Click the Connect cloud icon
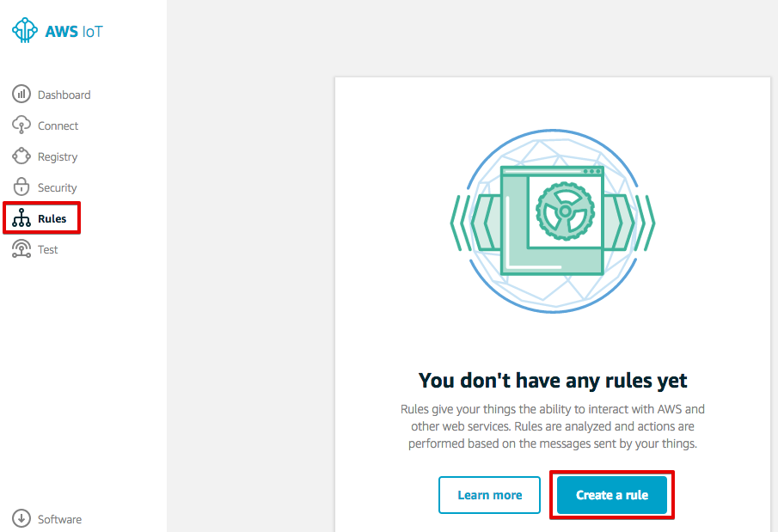The height and width of the screenshot is (532, 778). point(21,125)
